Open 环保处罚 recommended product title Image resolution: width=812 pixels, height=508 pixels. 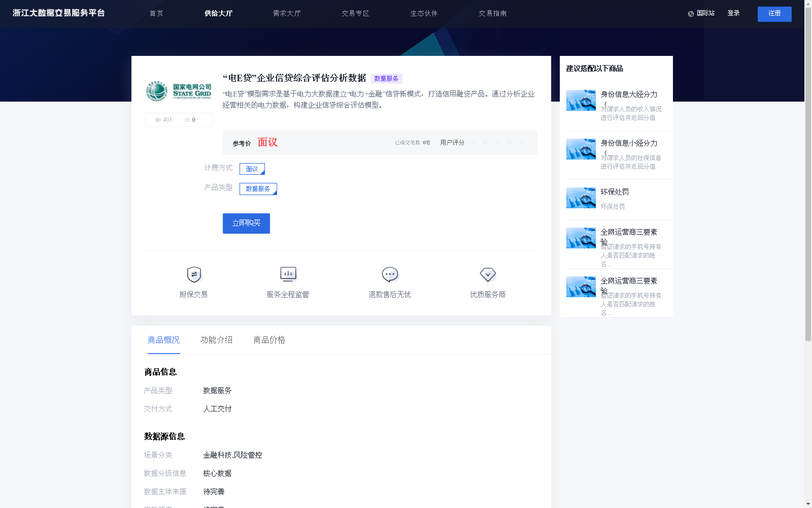(x=615, y=192)
